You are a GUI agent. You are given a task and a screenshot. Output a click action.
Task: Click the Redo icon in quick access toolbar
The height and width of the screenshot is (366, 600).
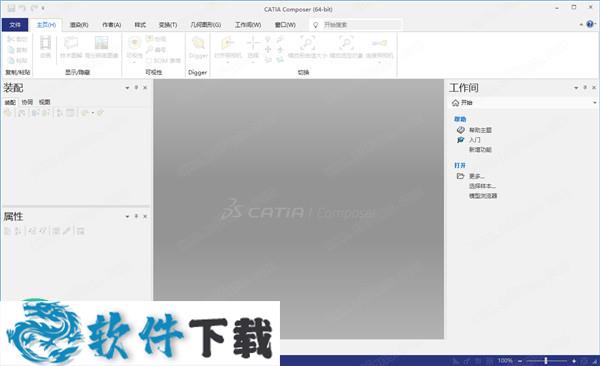(x=34, y=8)
